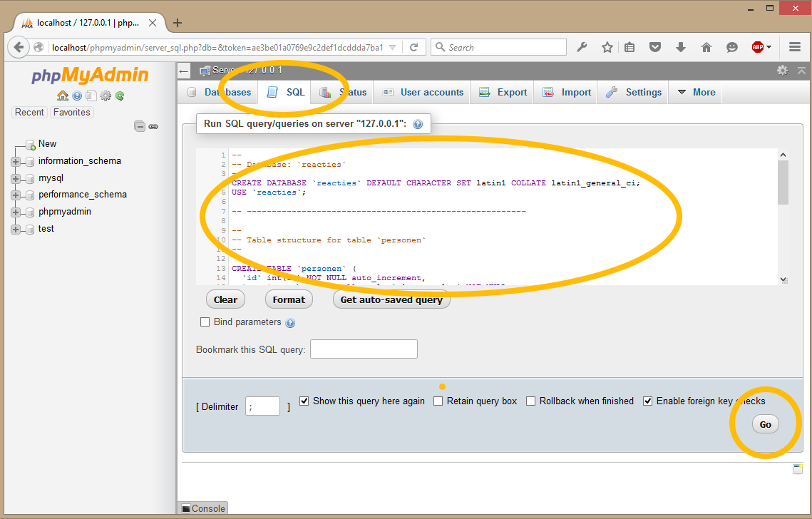812x519 pixels.
Task: Open the navigation panel settings gear
Action: [x=106, y=96]
